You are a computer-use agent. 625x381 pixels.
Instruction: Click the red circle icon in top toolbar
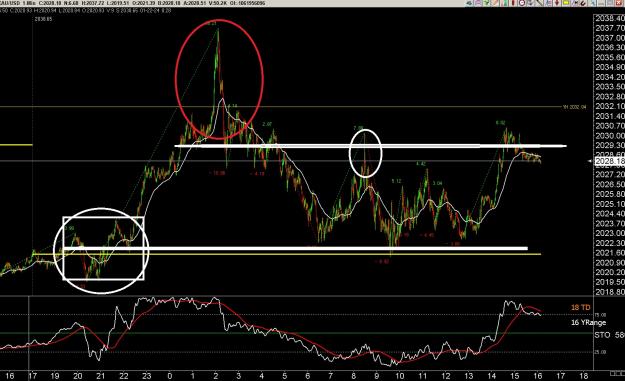pos(521,3)
